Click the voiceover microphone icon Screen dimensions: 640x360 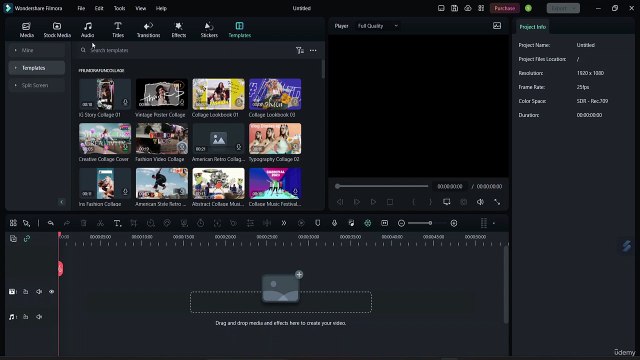click(x=334, y=223)
